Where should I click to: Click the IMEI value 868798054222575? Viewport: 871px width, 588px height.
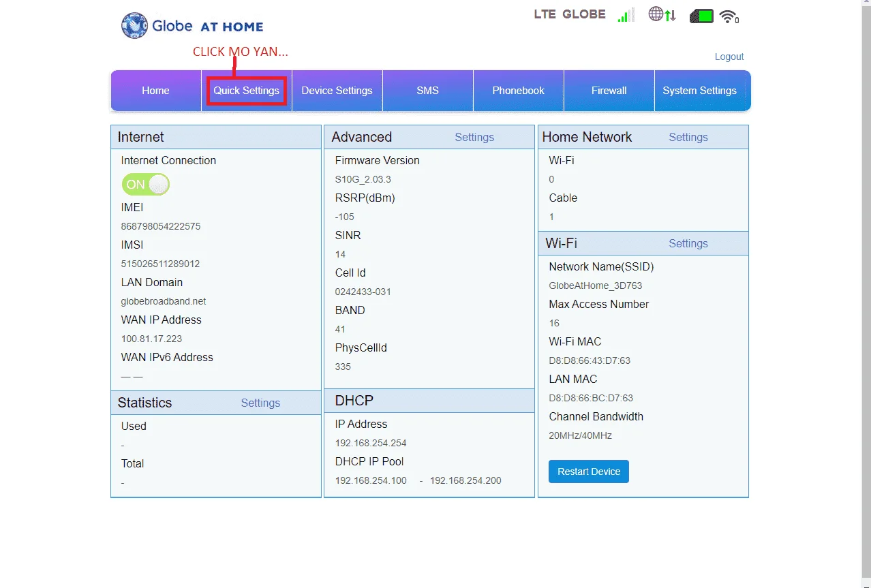(x=161, y=226)
